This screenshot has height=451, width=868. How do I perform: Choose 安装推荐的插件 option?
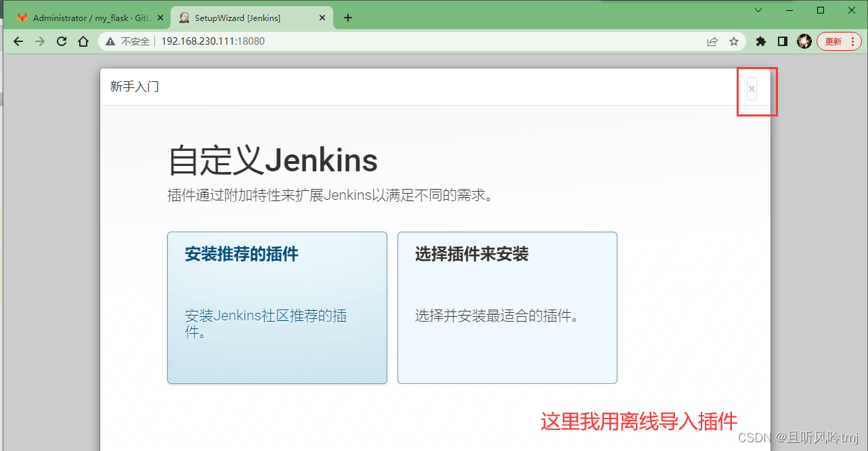pos(277,307)
